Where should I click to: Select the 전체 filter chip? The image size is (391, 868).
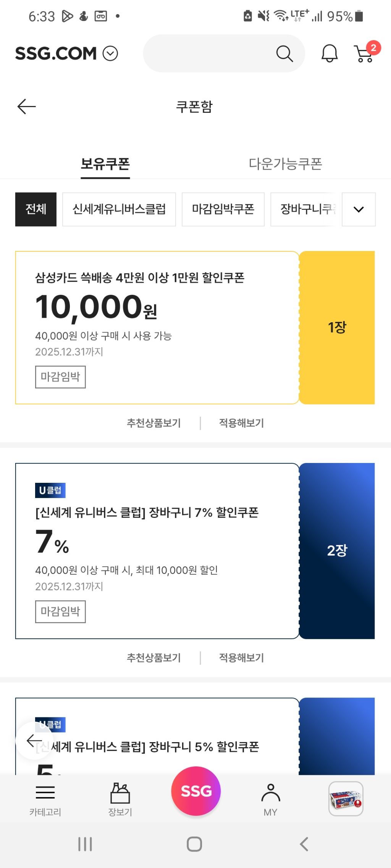(36, 209)
